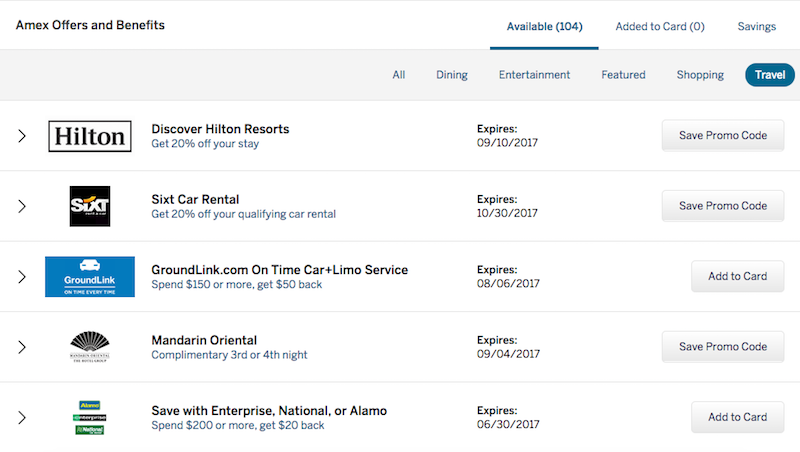
Task: Filter offers by Dining
Action: 452,75
